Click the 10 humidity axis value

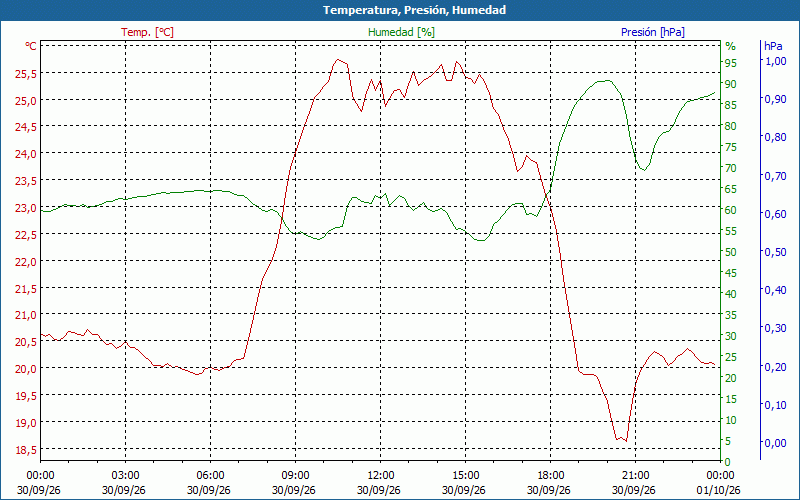[x=731, y=420]
